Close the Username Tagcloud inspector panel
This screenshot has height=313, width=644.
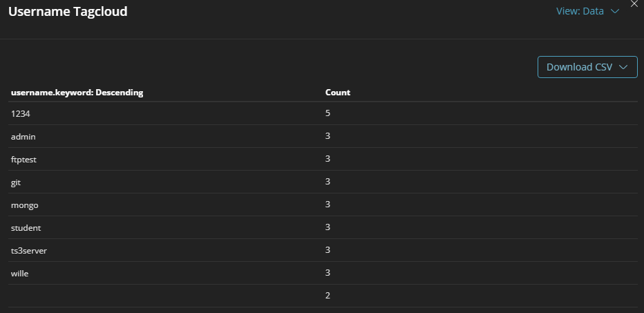634,3
